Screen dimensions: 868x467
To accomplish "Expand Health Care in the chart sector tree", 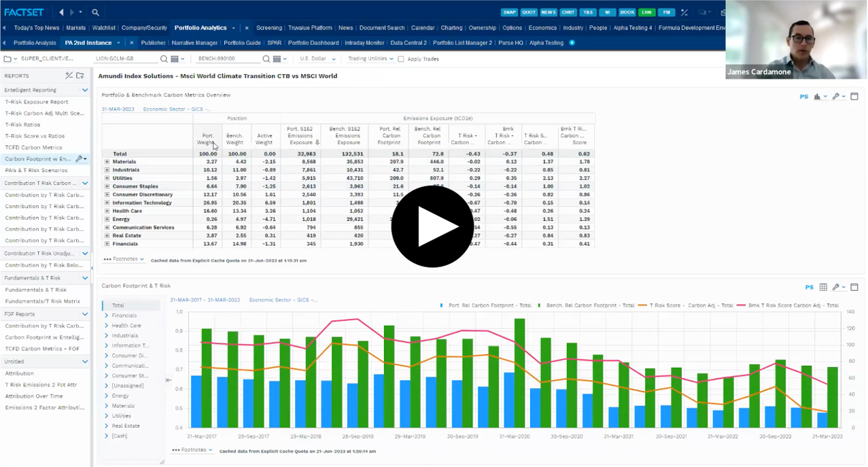I will 107,326.
